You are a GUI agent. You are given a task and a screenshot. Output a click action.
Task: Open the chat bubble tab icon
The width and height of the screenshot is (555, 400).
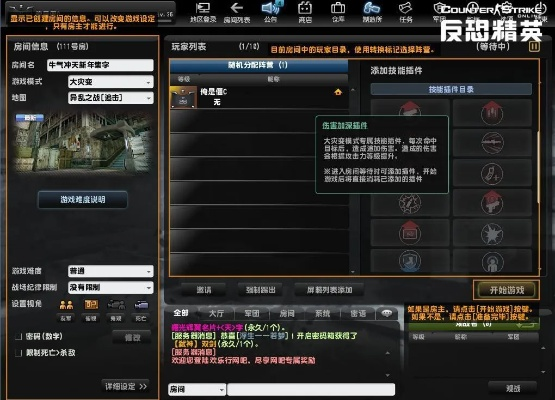(x=387, y=313)
